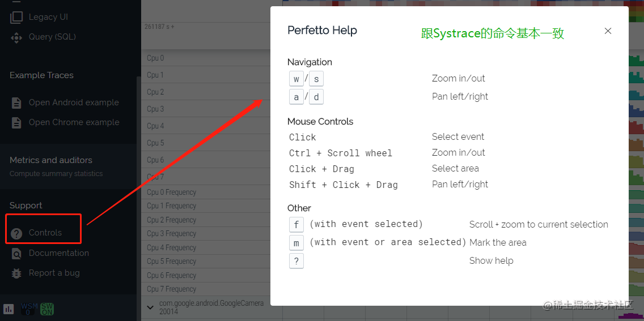The width and height of the screenshot is (644, 321).
Task: Open the Documentation link
Action: [x=59, y=253]
